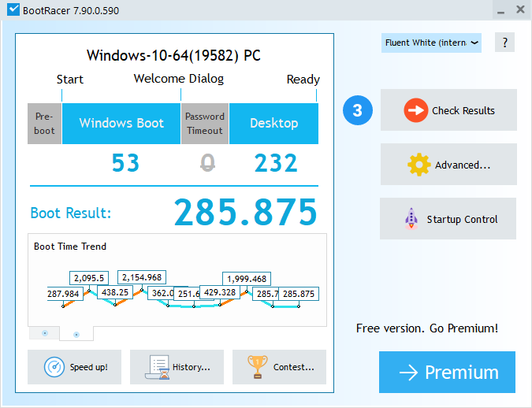Viewport: 532px width, 408px height.
Task: Open help with the question mark button
Action: (x=504, y=43)
